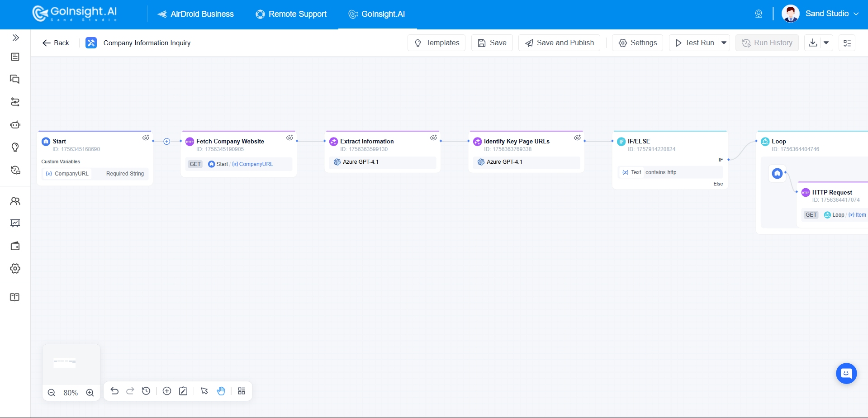Viewport: 868px width, 418px height.
Task: Select the annotation pencil icon
Action: coord(183,391)
